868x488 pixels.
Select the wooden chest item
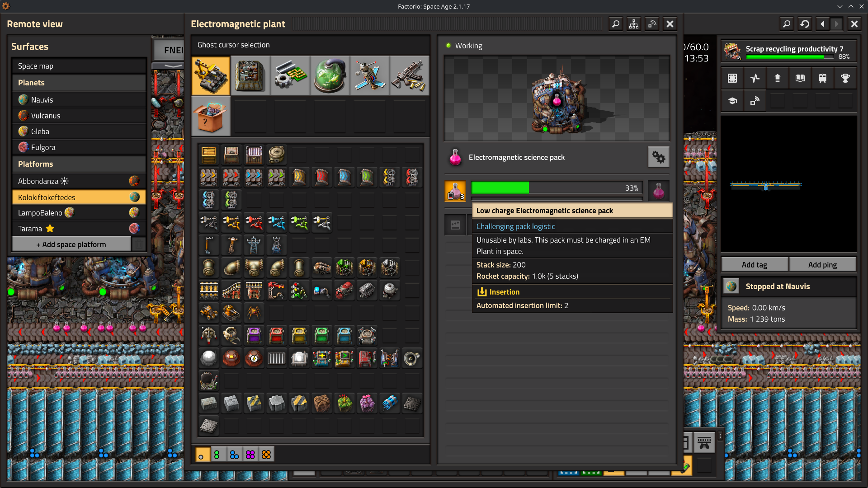point(208,155)
